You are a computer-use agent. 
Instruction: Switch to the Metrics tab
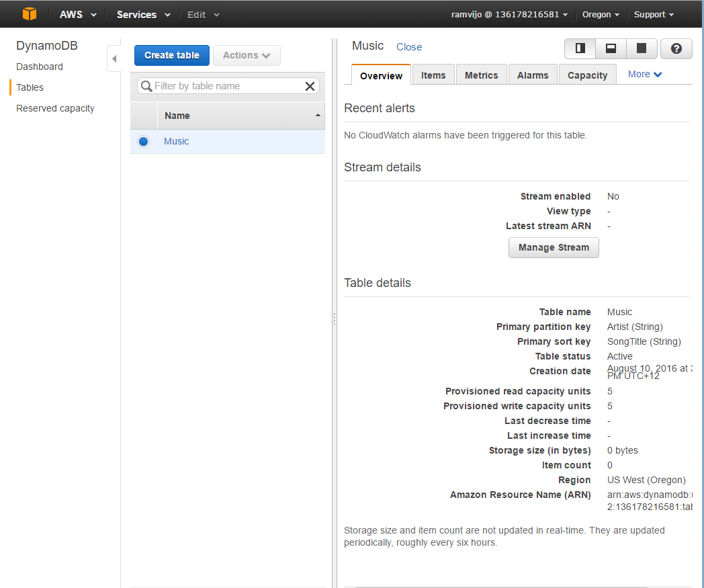(481, 75)
